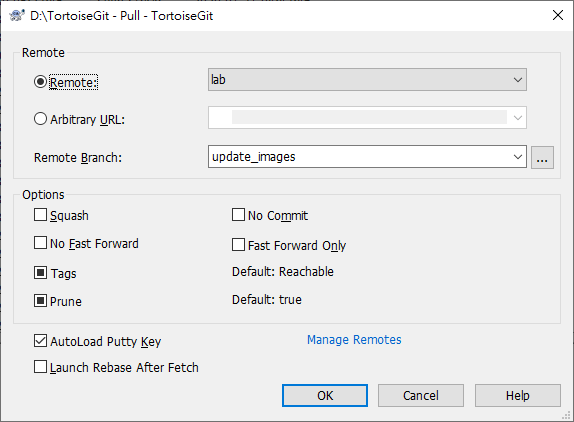Viewport: 574px width, 422px height.
Task: Close the Pull dialog window
Action: (x=558, y=15)
